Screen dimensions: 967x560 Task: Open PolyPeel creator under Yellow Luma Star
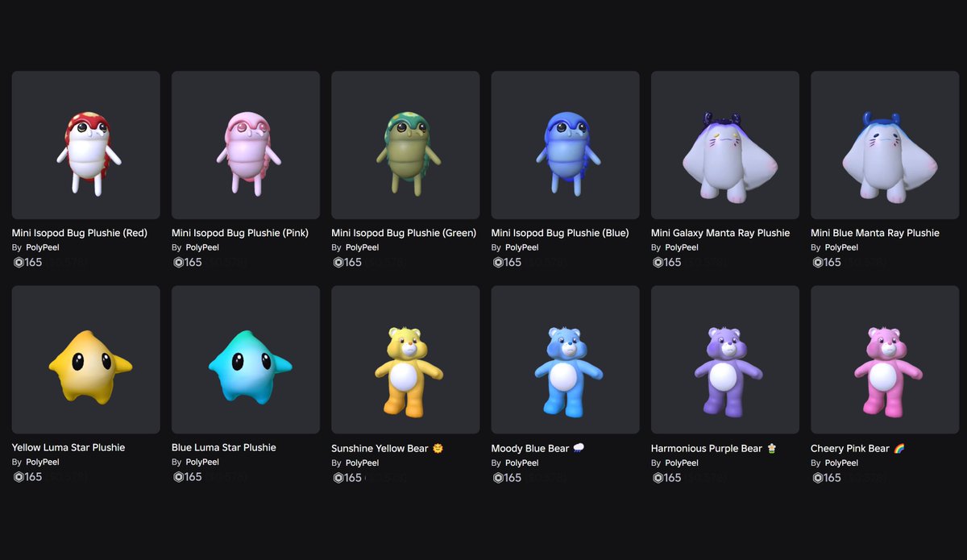(x=43, y=462)
